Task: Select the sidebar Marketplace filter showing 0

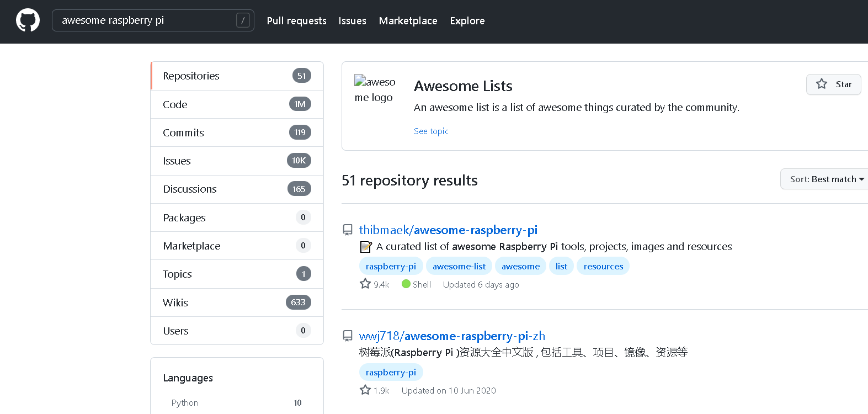Action: click(237, 246)
